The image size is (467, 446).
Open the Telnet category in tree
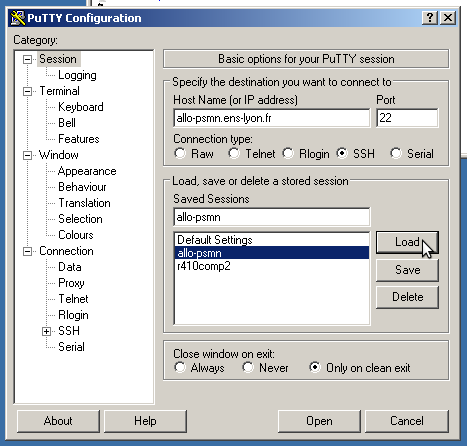click(73, 299)
